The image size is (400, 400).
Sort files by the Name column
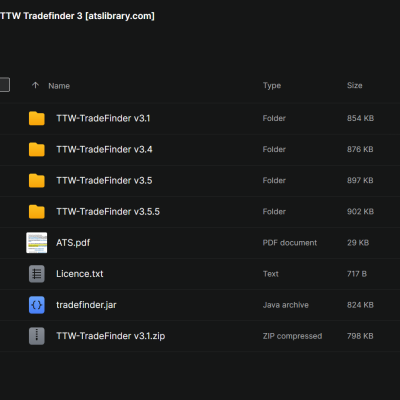(59, 86)
